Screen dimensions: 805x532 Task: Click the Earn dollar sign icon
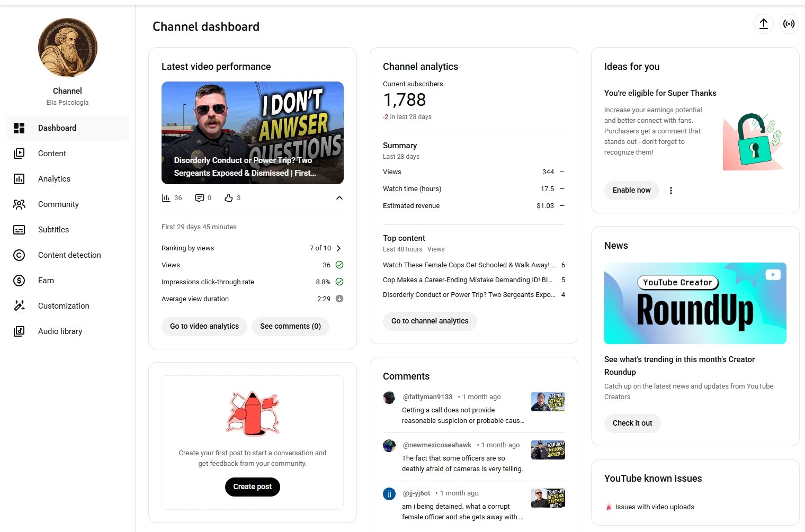(x=19, y=281)
